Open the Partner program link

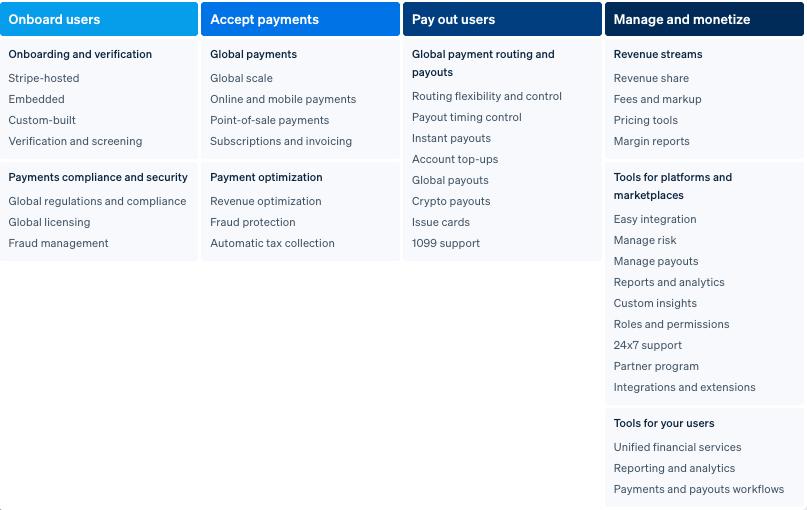pos(656,366)
